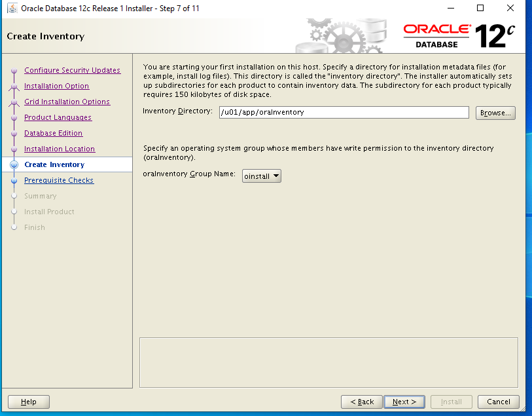Click into the Inventory Directory field
The image size is (532, 416).
pyautogui.click(x=344, y=113)
